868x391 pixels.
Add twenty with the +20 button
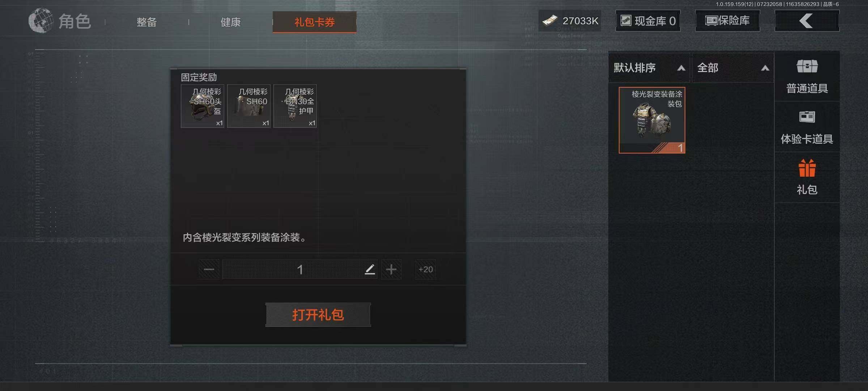(x=425, y=269)
